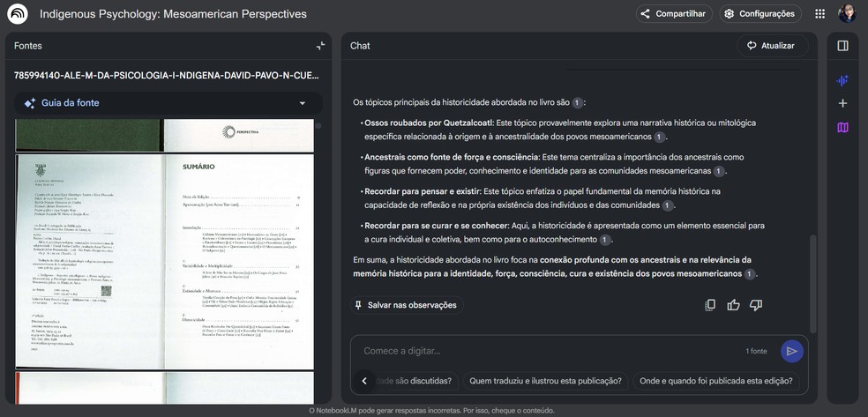Collapse the Fontes source view
Image resolution: width=868 pixels, height=417 pixels.
320,46
